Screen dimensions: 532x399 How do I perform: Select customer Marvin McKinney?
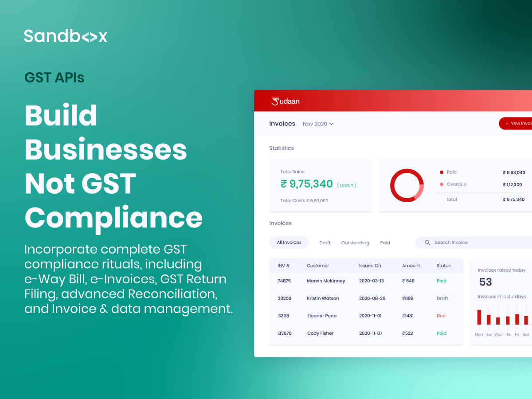click(x=326, y=281)
